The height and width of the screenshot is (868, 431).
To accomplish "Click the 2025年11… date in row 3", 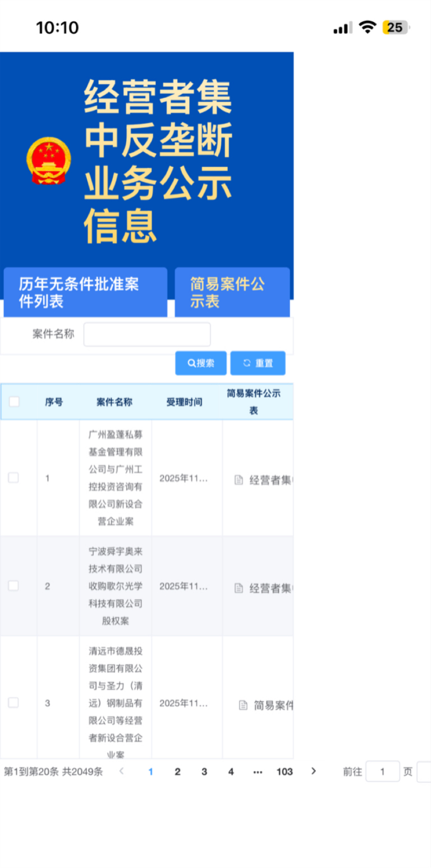I will [x=184, y=703].
